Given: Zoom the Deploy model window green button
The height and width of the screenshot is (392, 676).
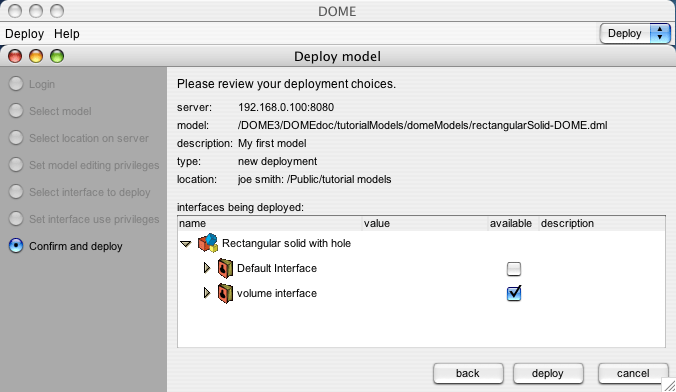Looking at the screenshot, I should pos(57,56).
